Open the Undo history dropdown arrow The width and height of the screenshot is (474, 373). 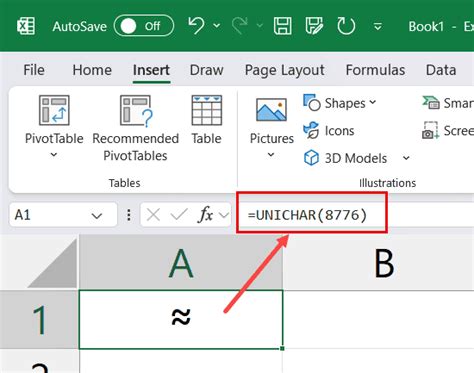tap(217, 26)
